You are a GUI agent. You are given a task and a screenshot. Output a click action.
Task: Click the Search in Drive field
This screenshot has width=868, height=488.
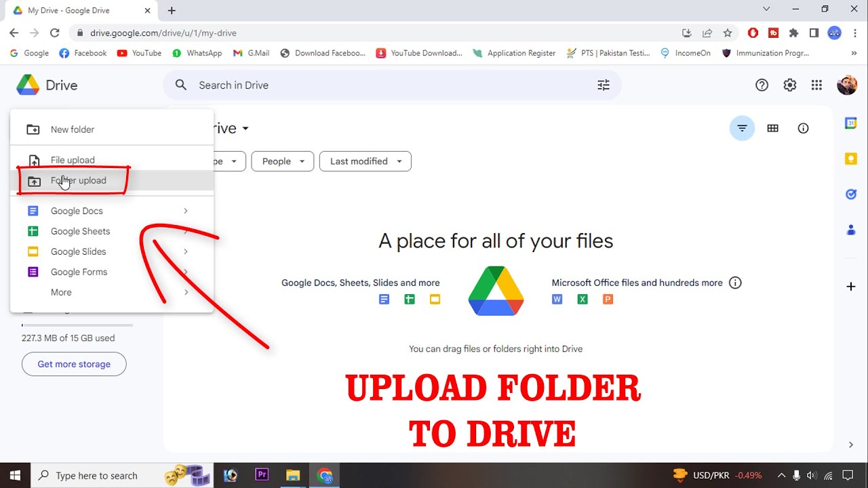point(392,85)
